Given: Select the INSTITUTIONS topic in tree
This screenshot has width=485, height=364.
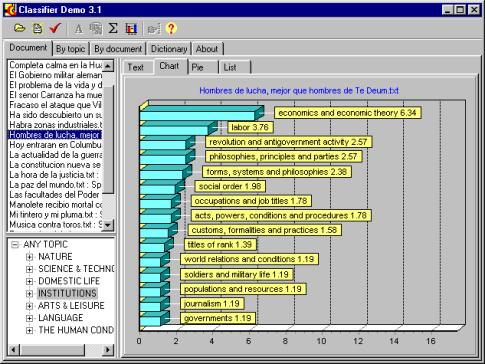Looking at the screenshot, I should (67, 293).
